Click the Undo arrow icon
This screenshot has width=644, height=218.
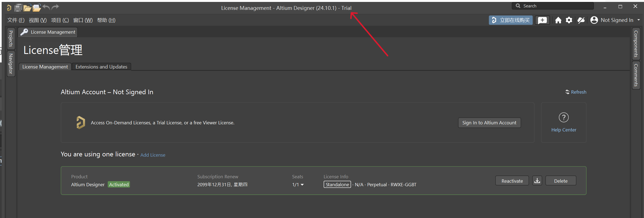click(x=46, y=7)
